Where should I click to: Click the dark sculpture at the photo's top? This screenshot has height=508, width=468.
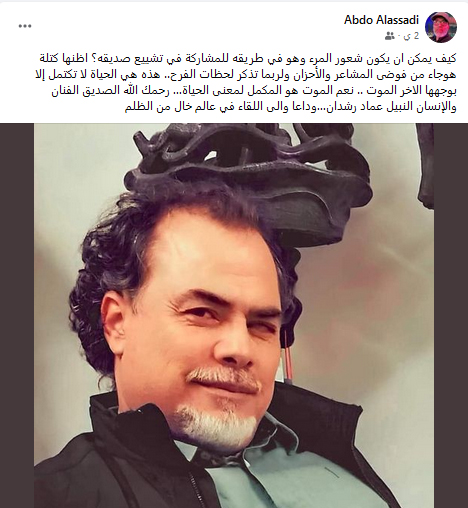point(253,173)
